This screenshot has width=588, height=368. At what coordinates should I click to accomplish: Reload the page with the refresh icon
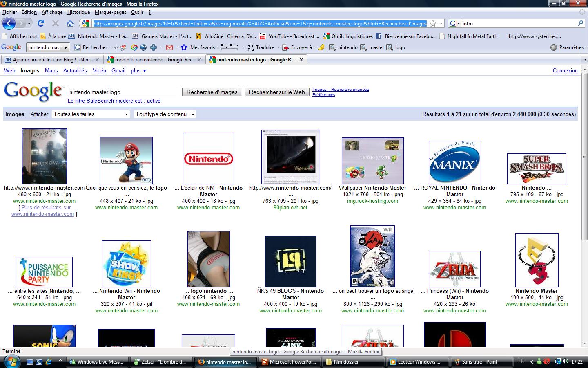click(41, 23)
